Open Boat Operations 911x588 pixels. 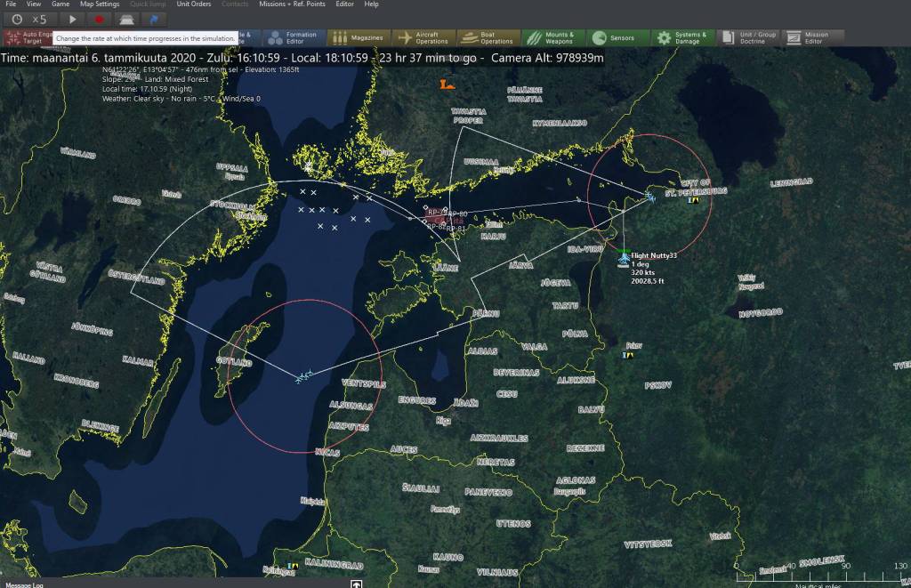pos(488,38)
